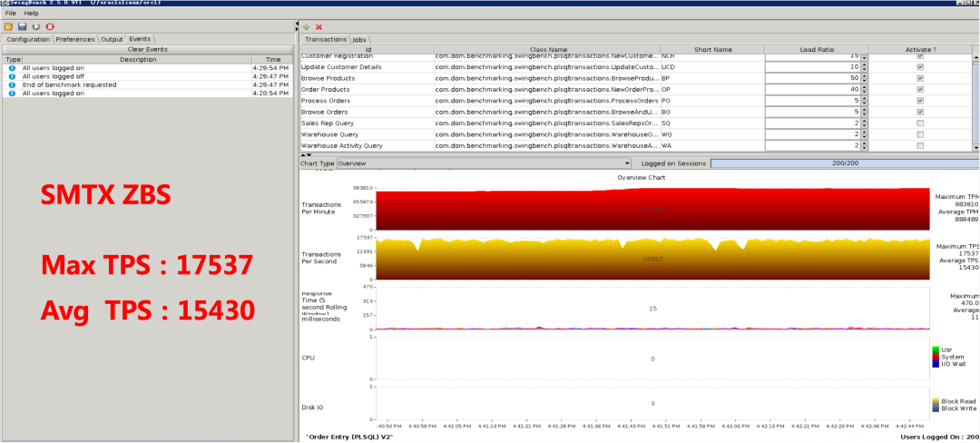Click the Transactions Per Second chart

tap(653, 259)
